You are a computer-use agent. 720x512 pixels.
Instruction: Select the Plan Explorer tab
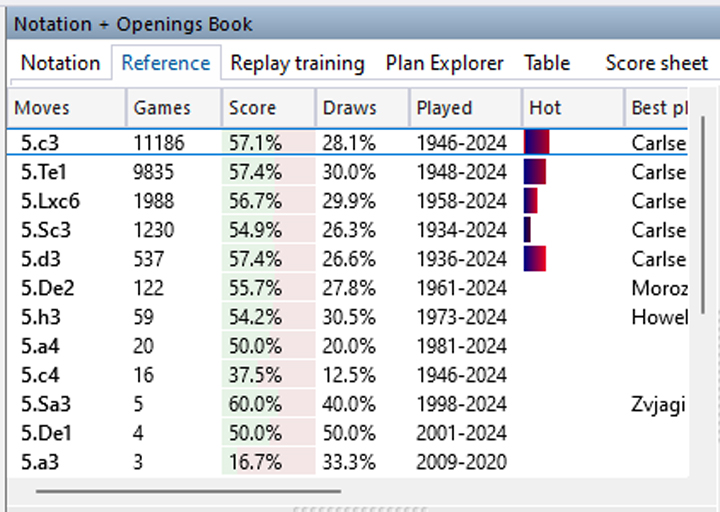coord(445,63)
